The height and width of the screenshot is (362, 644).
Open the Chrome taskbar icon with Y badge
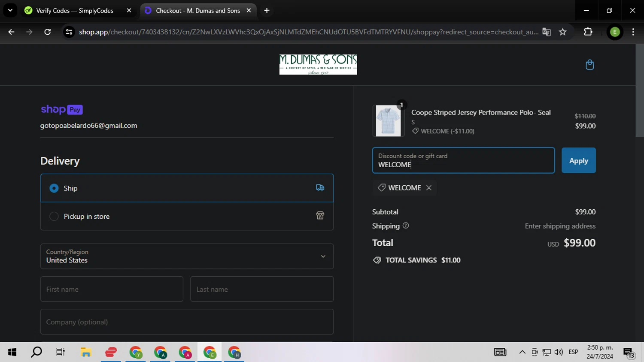click(136, 352)
